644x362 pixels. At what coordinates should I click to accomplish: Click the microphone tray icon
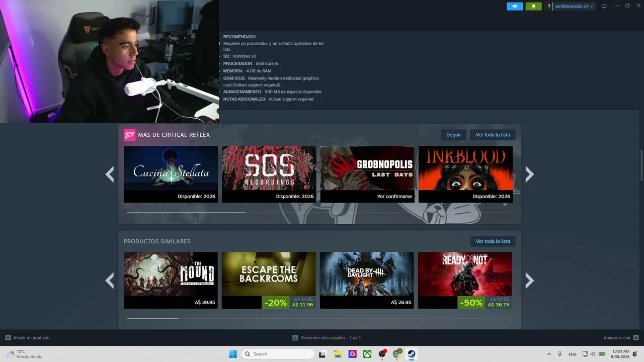click(559, 354)
